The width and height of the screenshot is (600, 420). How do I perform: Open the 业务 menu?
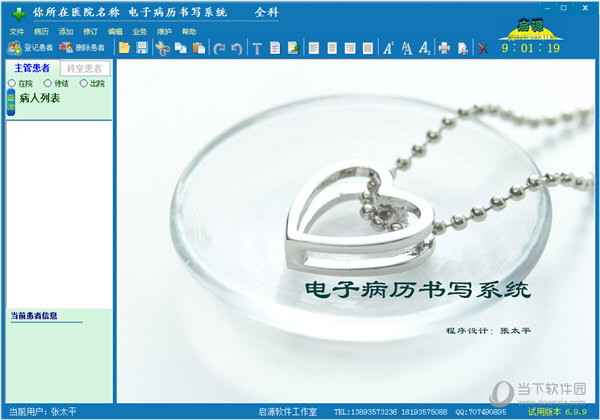pyautogui.click(x=140, y=32)
